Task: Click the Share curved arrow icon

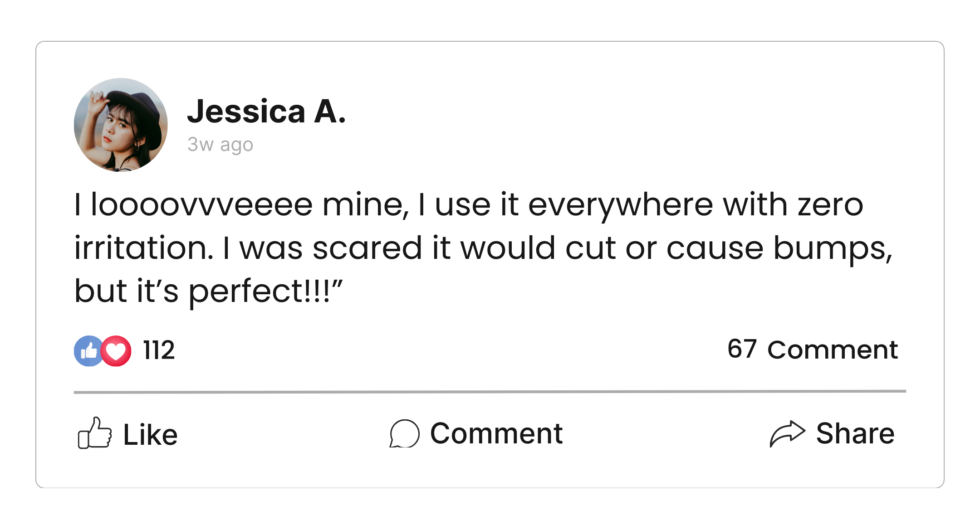Action: click(x=787, y=434)
